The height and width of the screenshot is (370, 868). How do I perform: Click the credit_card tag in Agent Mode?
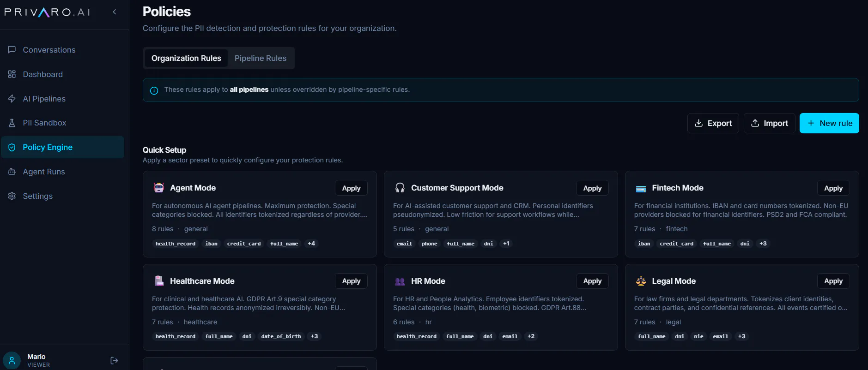pos(244,244)
